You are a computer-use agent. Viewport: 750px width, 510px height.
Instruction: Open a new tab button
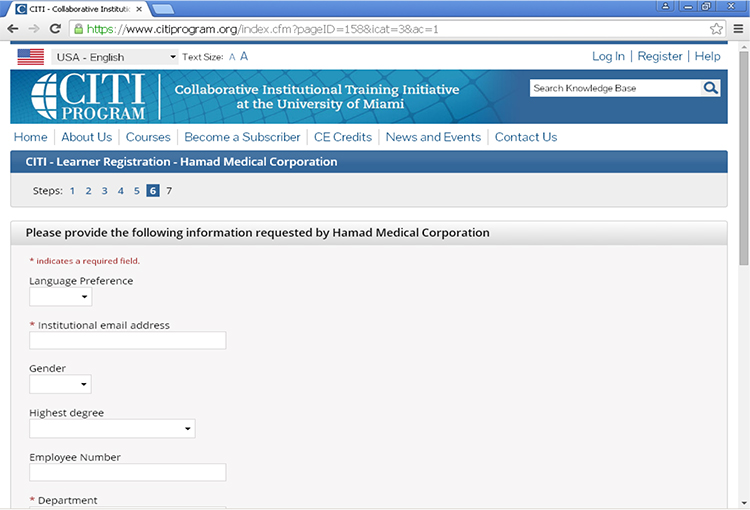tap(163, 9)
